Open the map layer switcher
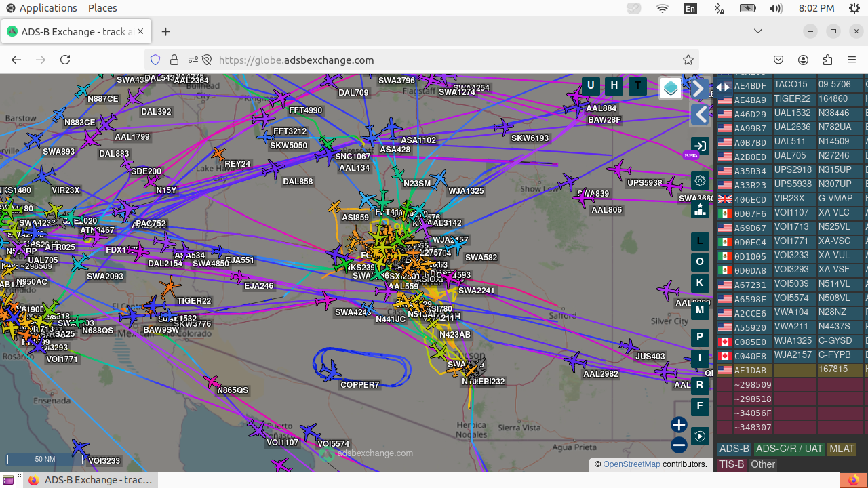 point(671,88)
